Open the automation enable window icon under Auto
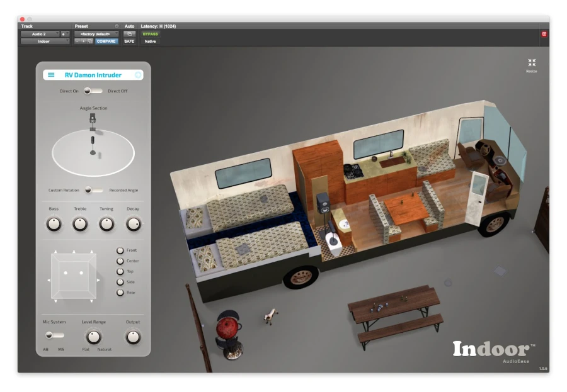567x392 pixels. click(129, 34)
